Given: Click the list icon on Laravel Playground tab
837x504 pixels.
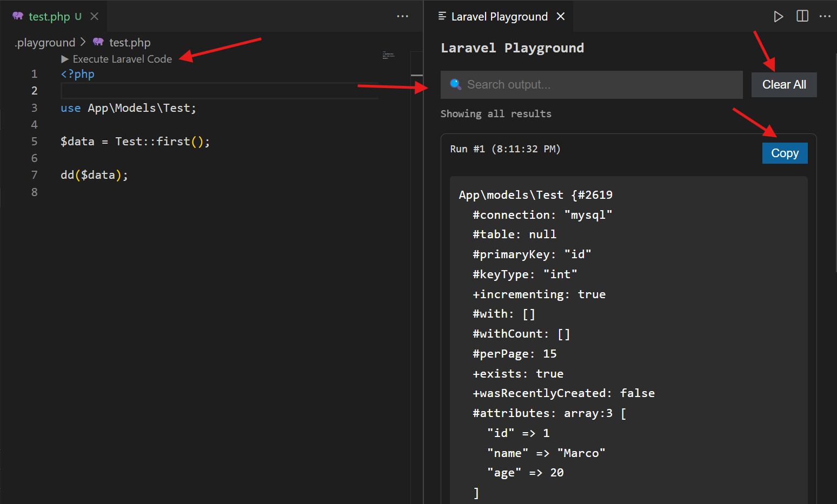Looking at the screenshot, I should point(441,16).
